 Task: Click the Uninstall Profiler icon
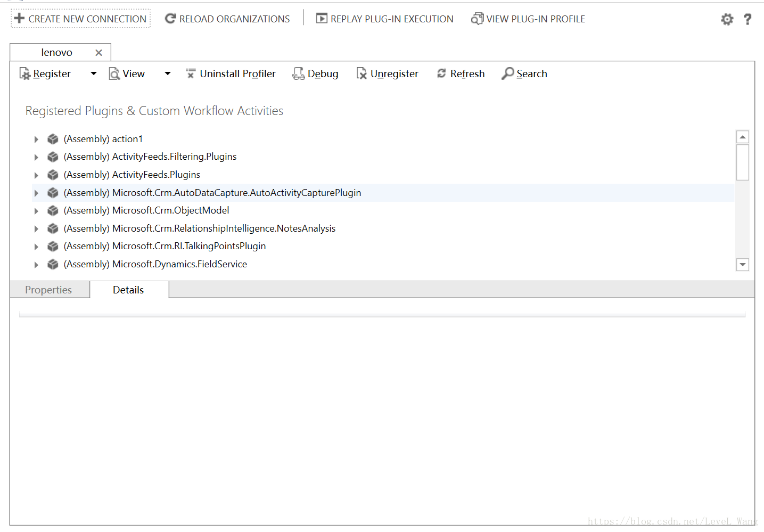[x=191, y=73]
